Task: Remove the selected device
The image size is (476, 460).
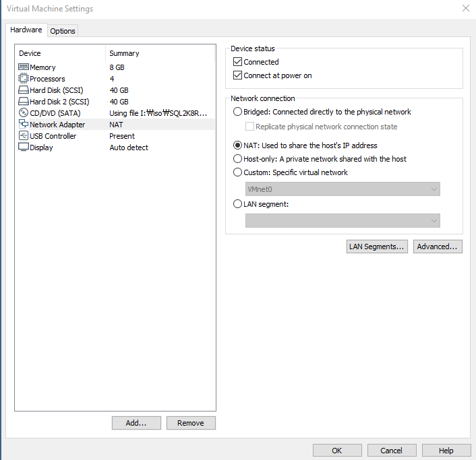Action: click(x=191, y=423)
